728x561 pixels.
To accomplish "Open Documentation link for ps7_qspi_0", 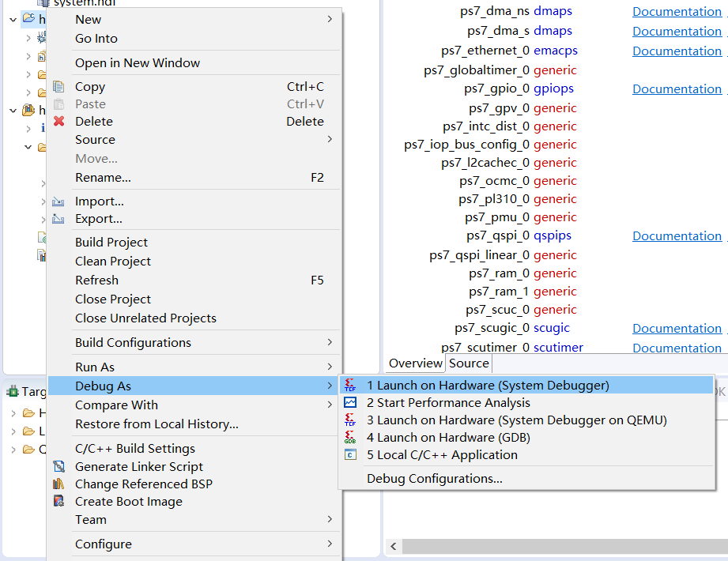I will pos(677,236).
